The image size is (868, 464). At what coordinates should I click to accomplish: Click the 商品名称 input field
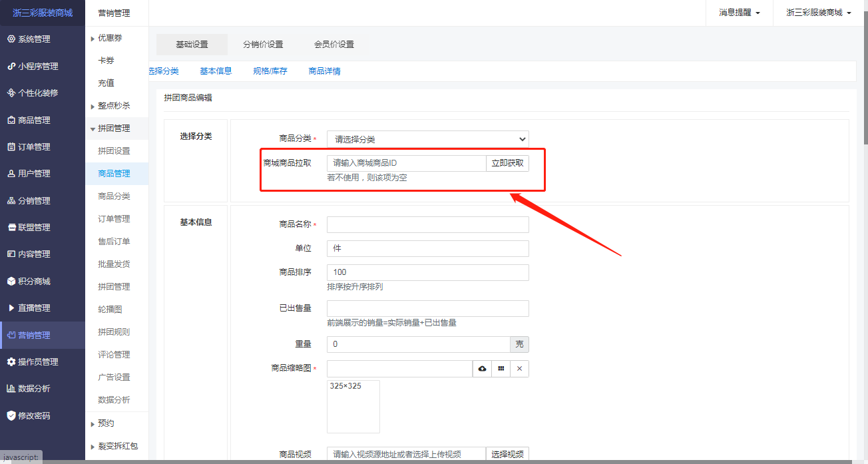[428, 224]
